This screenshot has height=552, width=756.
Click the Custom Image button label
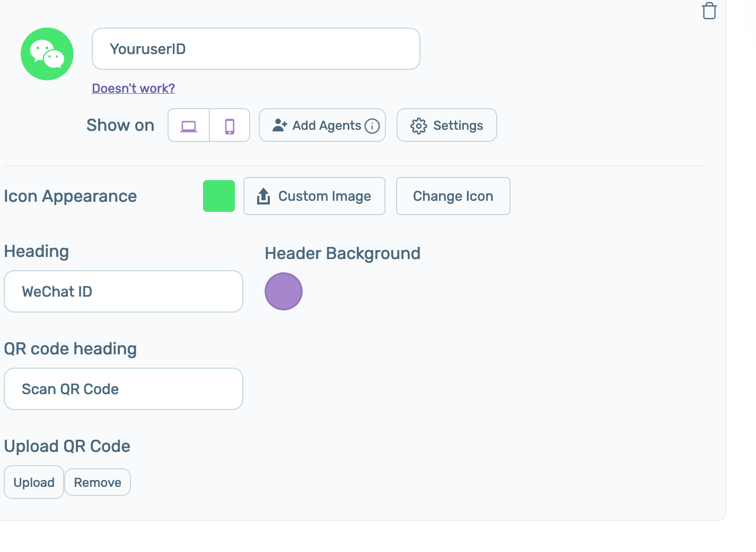click(x=324, y=196)
